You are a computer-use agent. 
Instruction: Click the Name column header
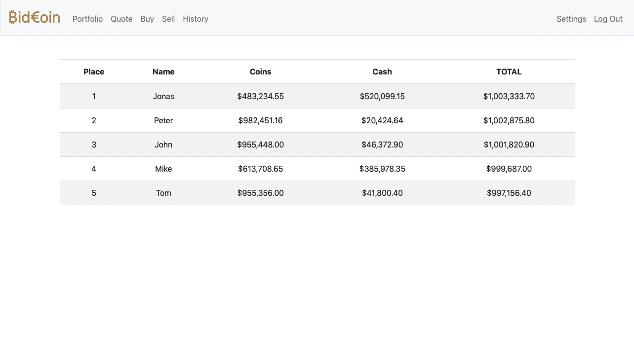163,72
